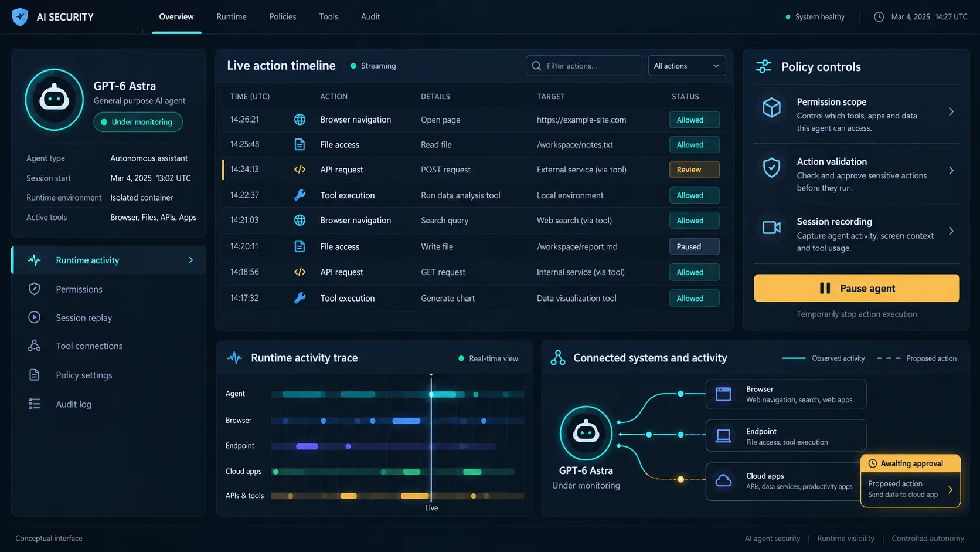Click the Browser track in activity trace
The width and height of the screenshot is (980, 552).
click(397, 421)
